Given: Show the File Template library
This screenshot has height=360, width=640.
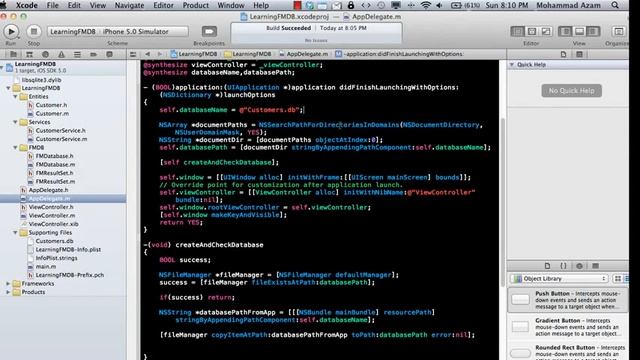Looking at the screenshot, I should tap(547, 266).
